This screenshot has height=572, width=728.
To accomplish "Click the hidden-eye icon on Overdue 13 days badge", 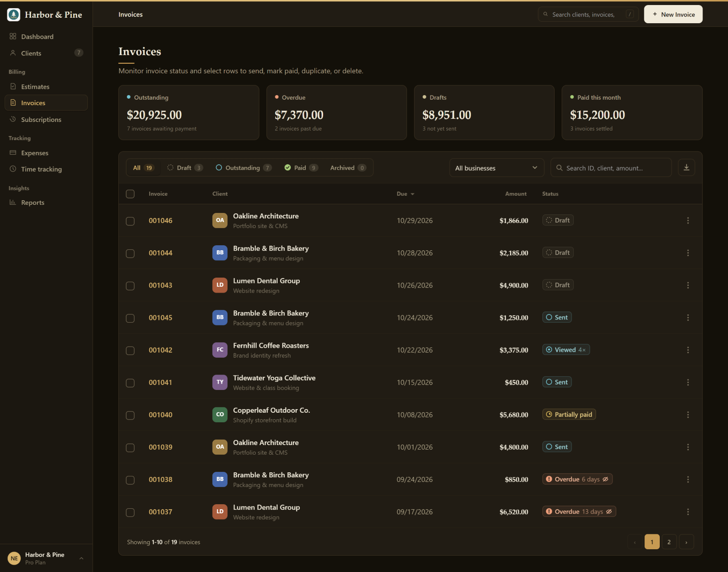I will coord(609,511).
